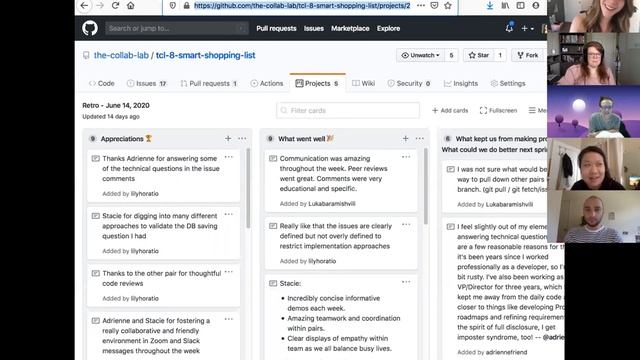
Task: Open menu on thoughtful code reviews card
Action: tap(229, 272)
